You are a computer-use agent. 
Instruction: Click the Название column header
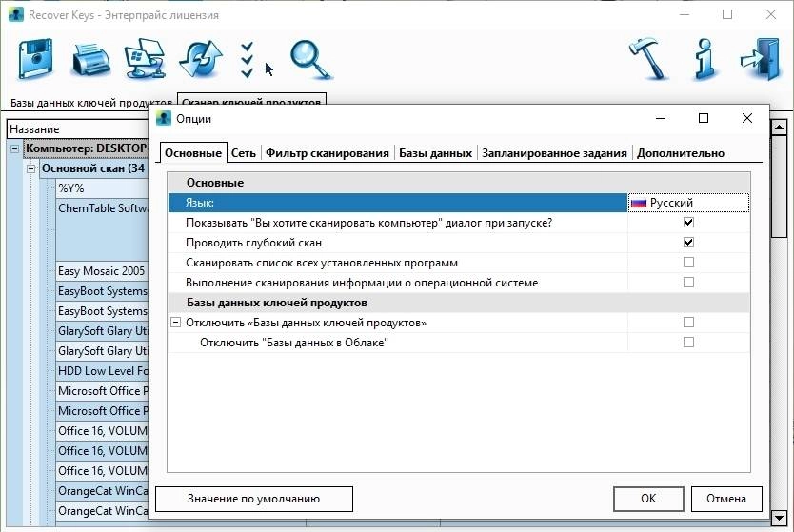point(78,129)
